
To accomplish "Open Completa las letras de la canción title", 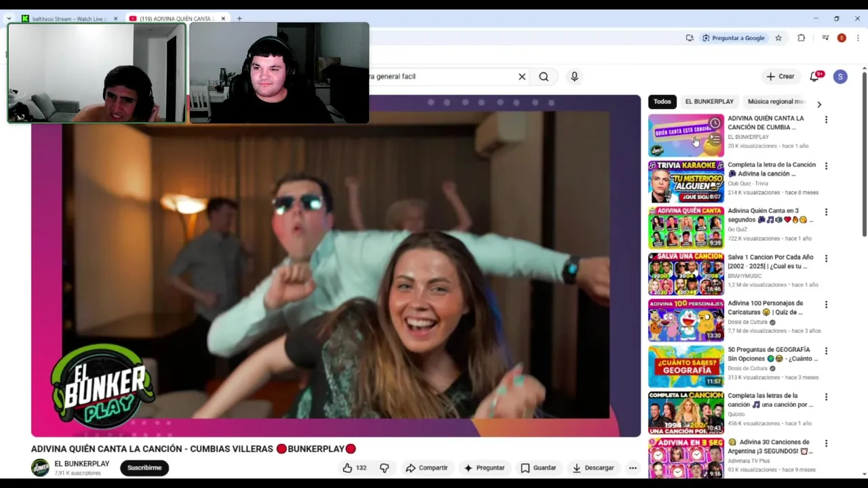I will pos(770,400).
